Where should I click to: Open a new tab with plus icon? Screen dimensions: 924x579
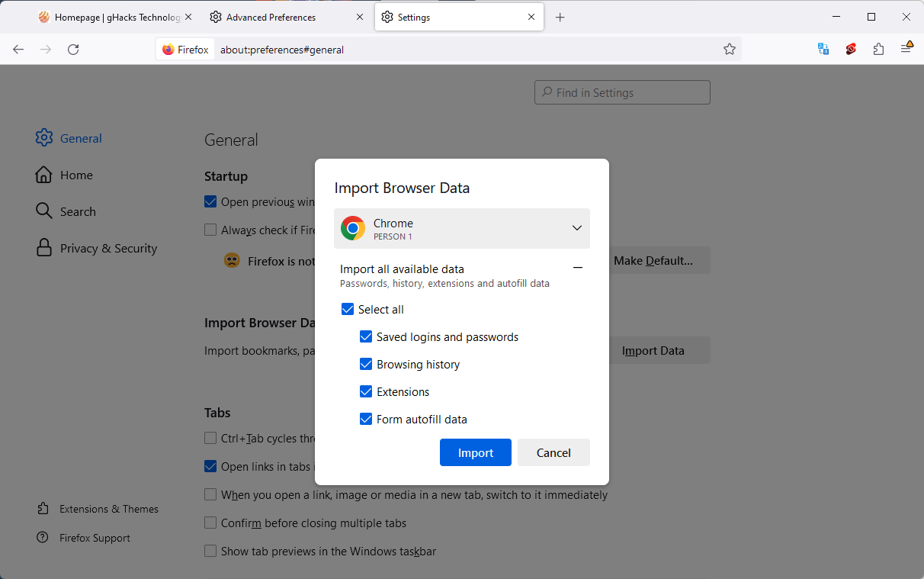click(x=560, y=18)
